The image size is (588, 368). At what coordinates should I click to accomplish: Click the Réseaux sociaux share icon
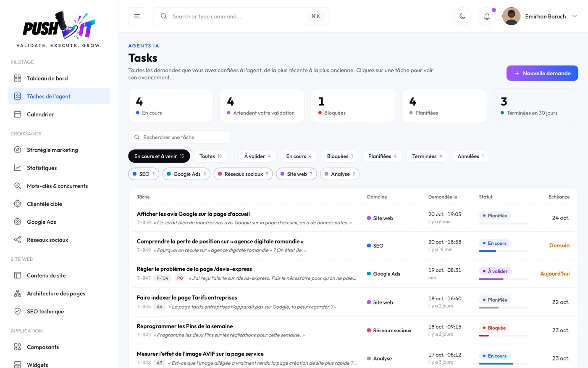coord(18,240)
